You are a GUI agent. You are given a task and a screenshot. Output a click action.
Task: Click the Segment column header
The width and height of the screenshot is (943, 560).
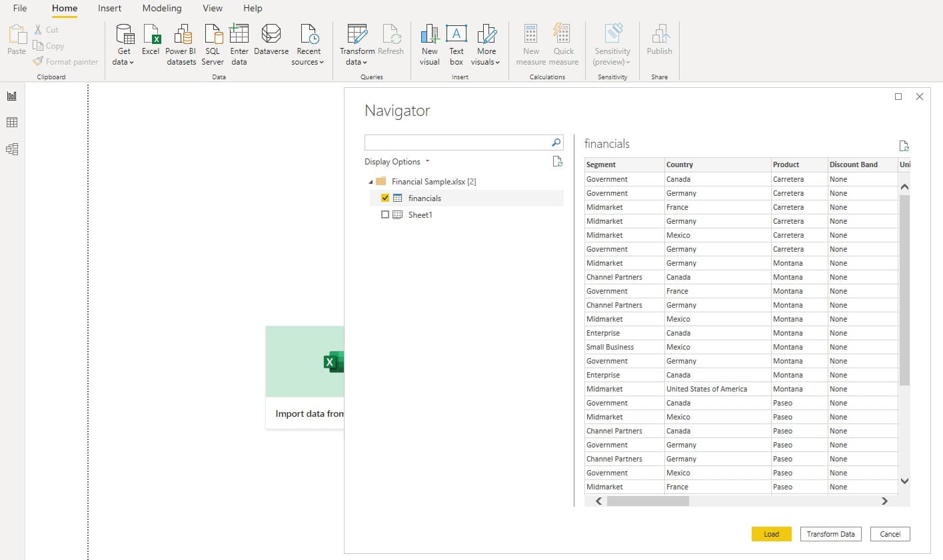coord(624,164)
